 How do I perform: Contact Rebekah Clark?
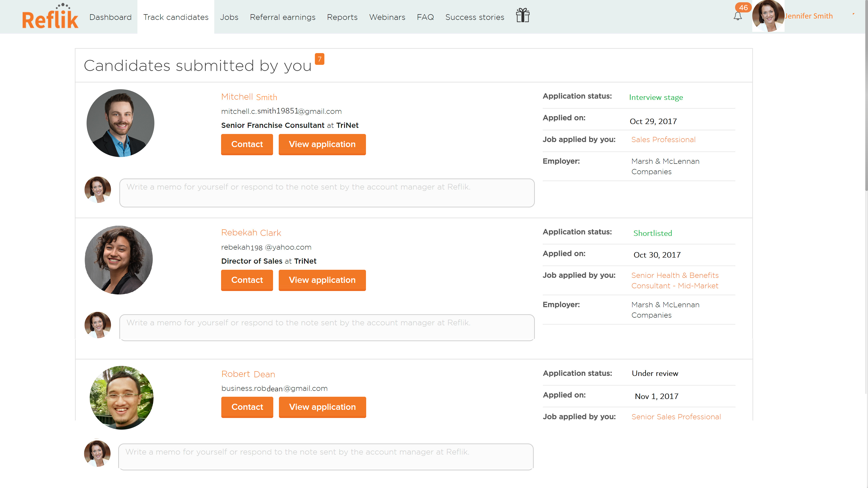tap(247, 280)
